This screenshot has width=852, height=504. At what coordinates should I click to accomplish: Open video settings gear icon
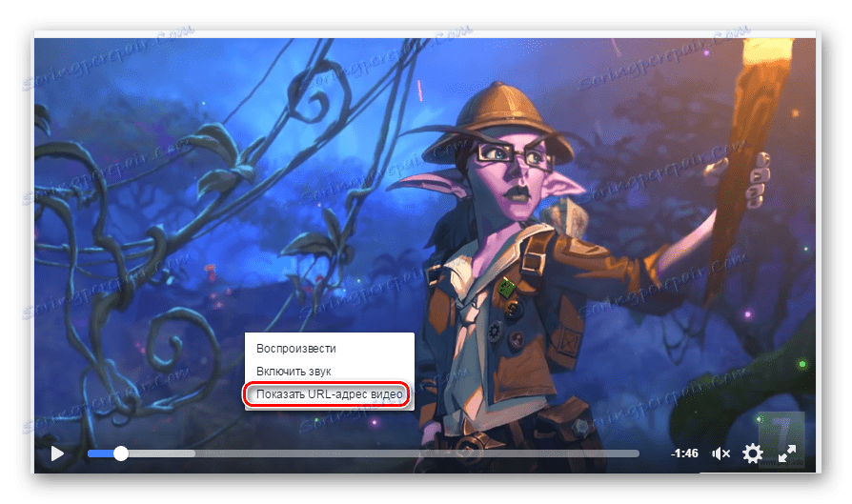[x=753, y=454]
